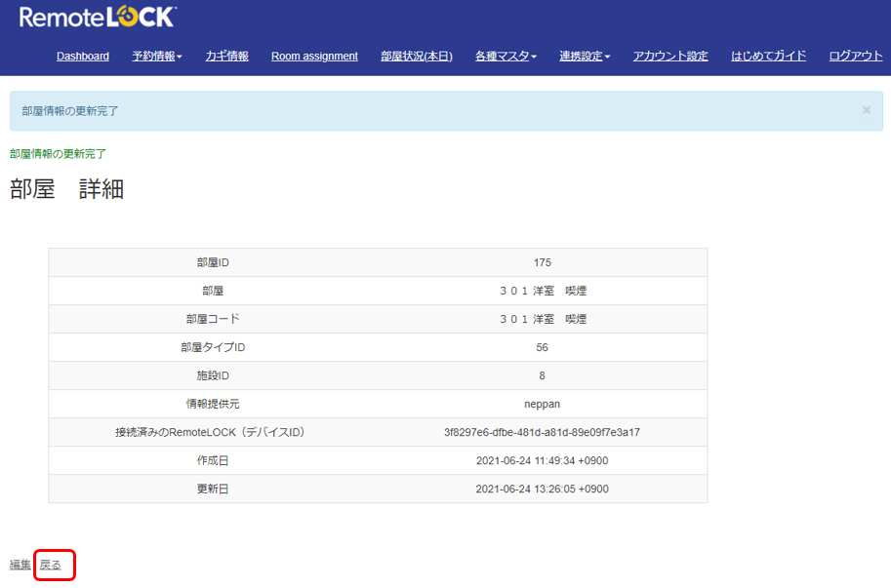Open the Dashboard link
This screenshot has height=588, width=891.
83,57
